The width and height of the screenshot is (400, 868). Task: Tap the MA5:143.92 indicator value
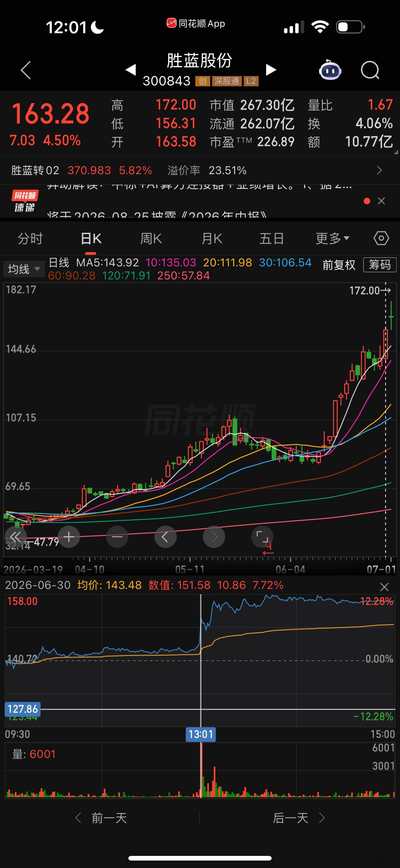[107, 263]
